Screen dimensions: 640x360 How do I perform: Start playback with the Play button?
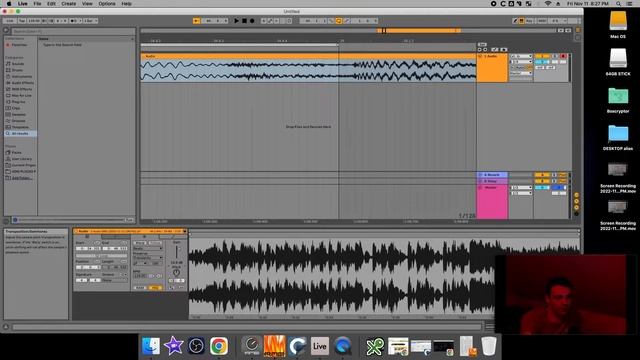[236, 21]
